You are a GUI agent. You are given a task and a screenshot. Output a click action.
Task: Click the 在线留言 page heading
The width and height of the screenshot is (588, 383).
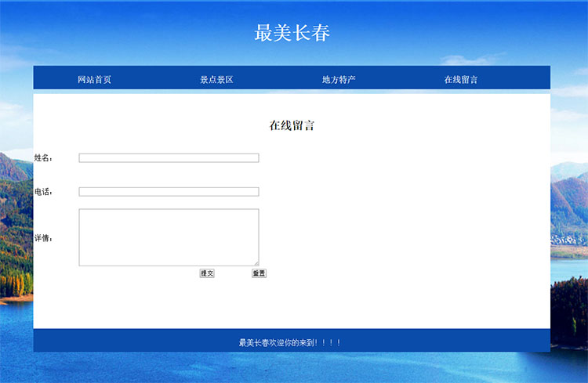pyautogui.click(x=292, y=125)
